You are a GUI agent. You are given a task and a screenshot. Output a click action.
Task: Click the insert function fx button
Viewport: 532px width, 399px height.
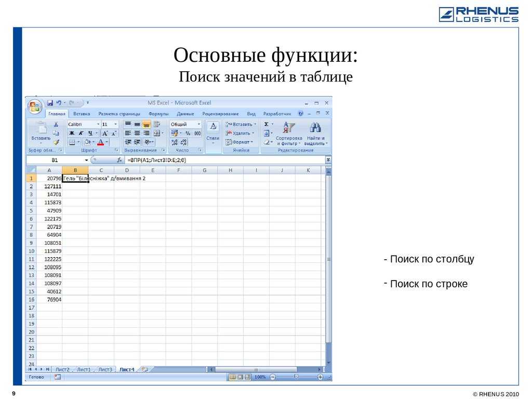(119, 160)
